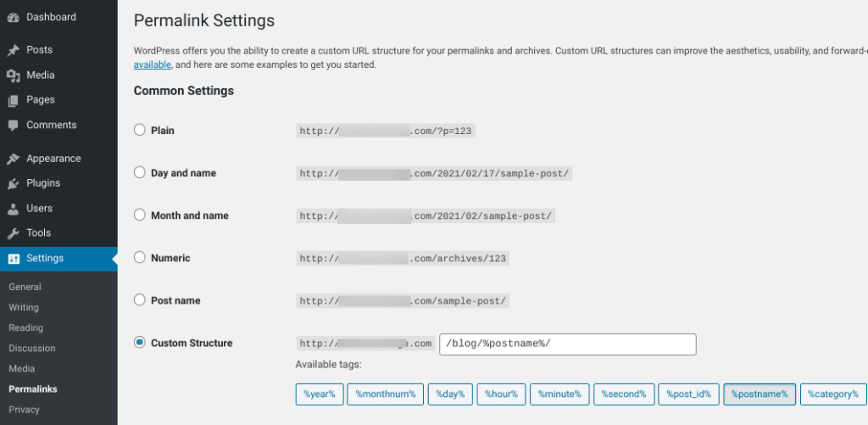Click the Pages document icon
This screenshot has width=868, height=425.
(x=14, y=100)
